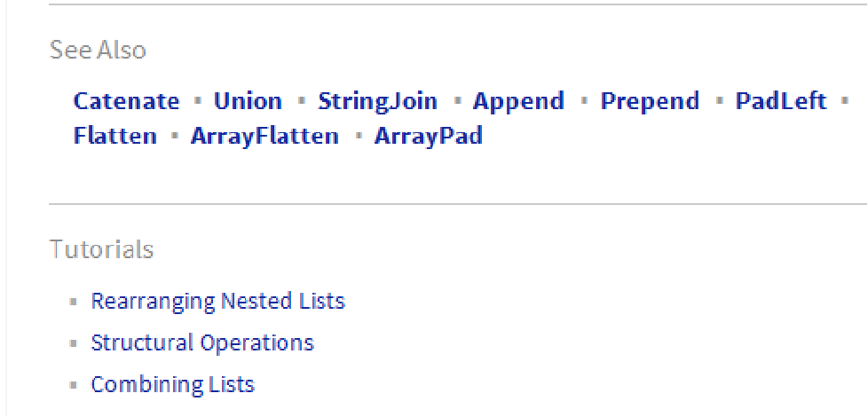The image size is (868, 417).
Task: Open the ArrayFlatten reference link
Action: pyautogui.click(x=264, y=137)
